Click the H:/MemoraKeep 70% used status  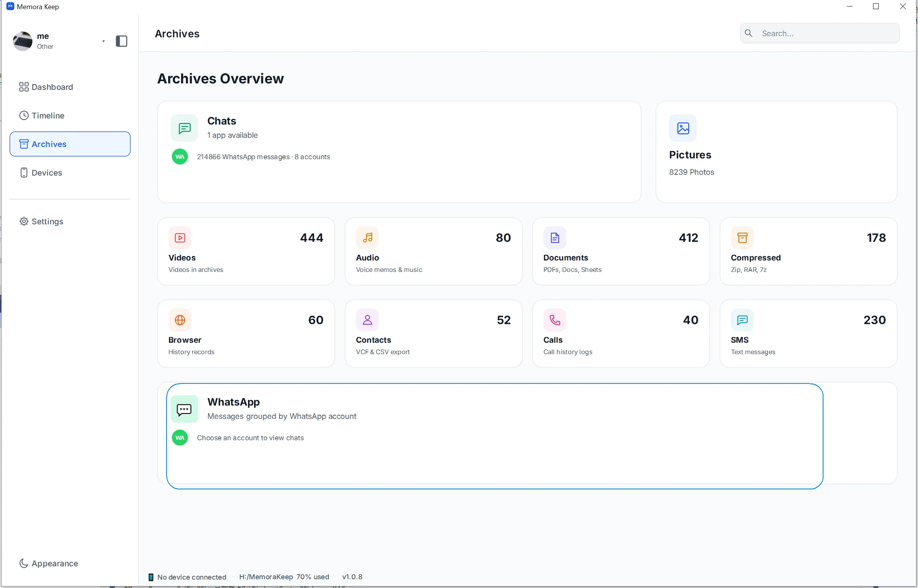(x=284, y=577)
